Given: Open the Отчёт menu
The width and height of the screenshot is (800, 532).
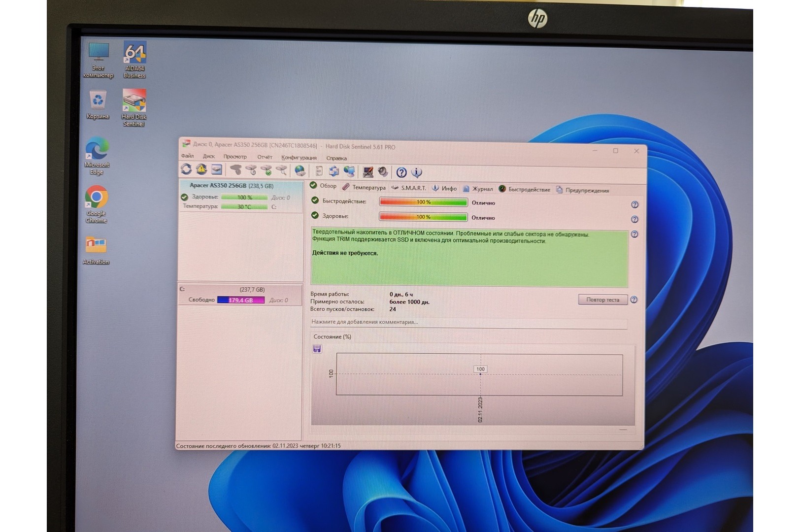Looking at the screenshot, I should pos(265,157).
